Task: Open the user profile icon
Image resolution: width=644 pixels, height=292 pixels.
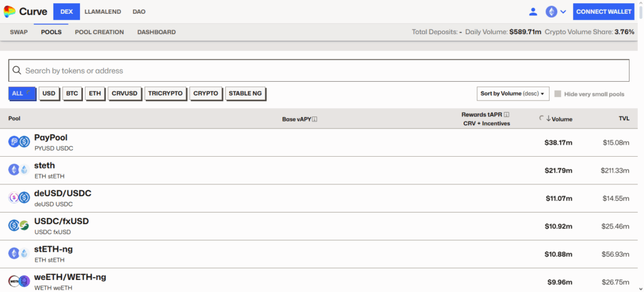Action: pos(533,11)
